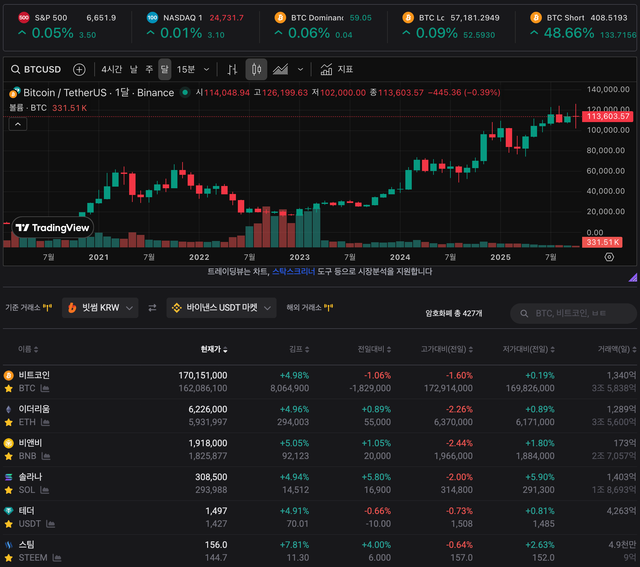Open the 빗썸 KRW exchange dropdown
The image size is (640, 567).
[100, 308]
